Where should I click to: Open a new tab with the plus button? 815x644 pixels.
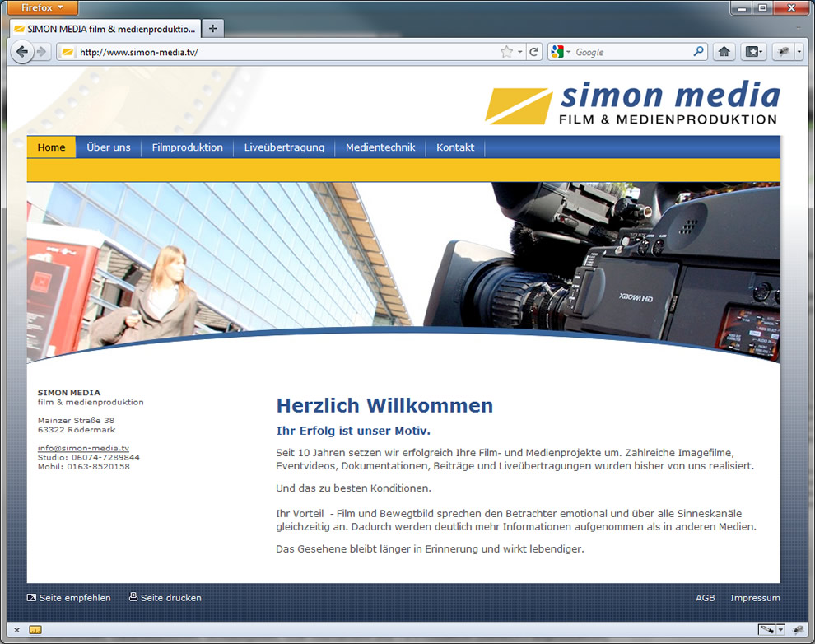click(212, 29)
